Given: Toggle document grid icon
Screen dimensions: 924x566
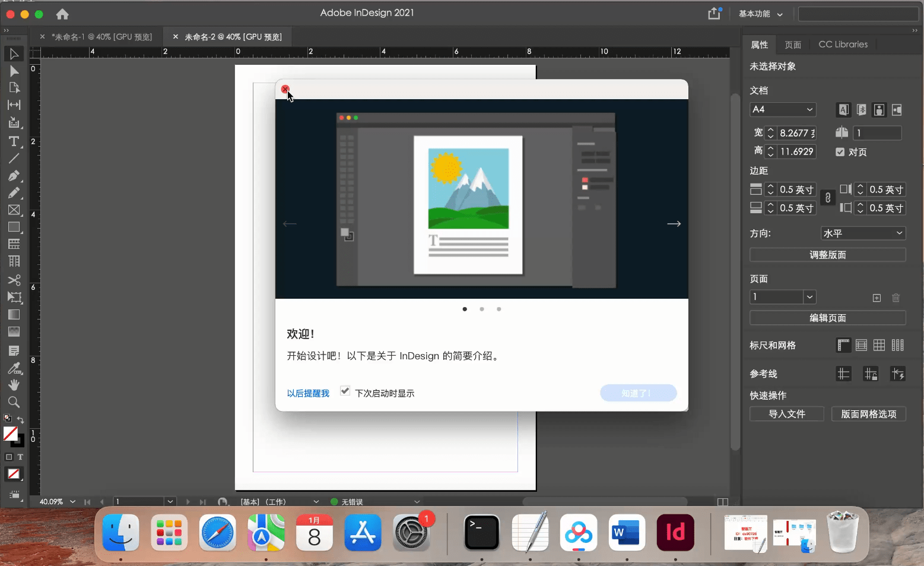Looking at the screenshot, I should pos(879,345).
